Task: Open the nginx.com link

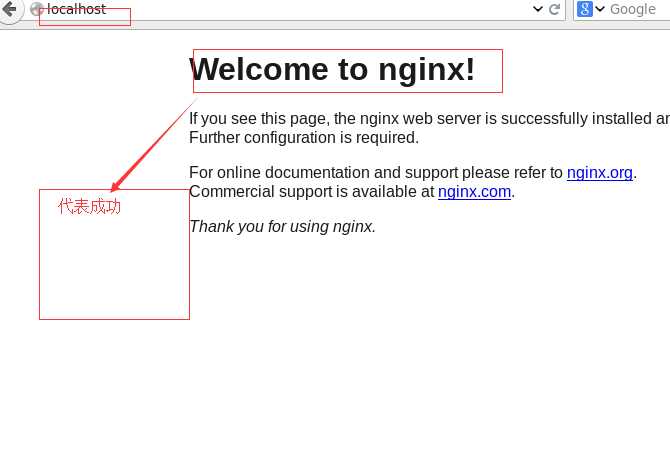Action: pos(474,192)
